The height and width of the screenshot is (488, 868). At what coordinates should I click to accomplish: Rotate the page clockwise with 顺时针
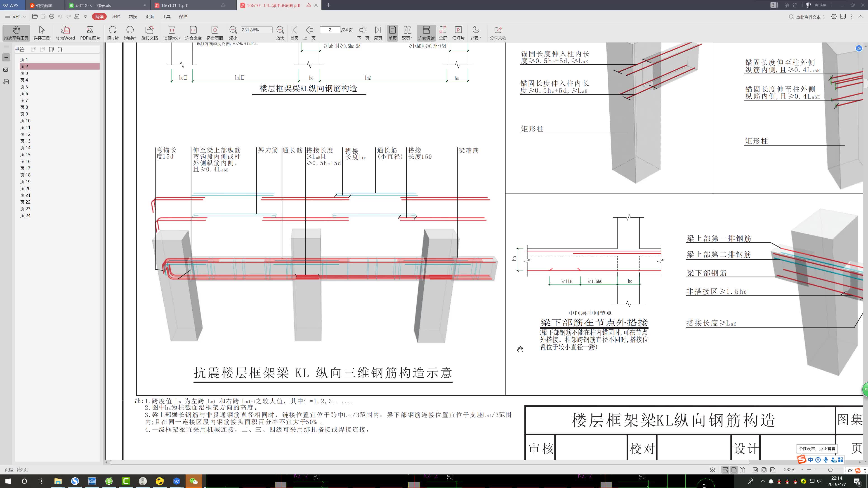[x=113, y=32]
